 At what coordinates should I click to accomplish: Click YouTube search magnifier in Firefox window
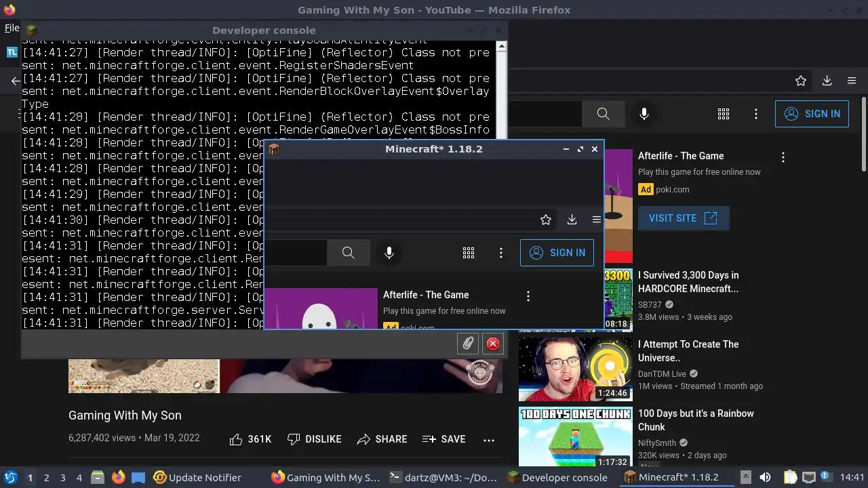604,114
